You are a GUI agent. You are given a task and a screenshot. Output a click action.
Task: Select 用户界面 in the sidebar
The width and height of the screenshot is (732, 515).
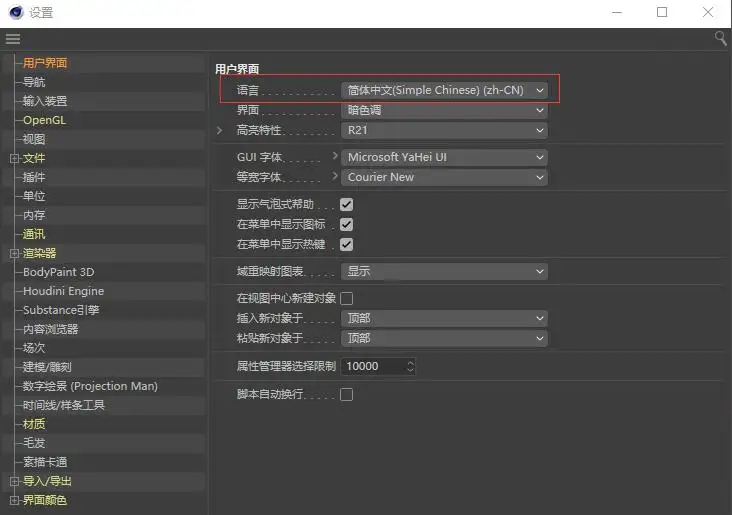coord(45,63)
